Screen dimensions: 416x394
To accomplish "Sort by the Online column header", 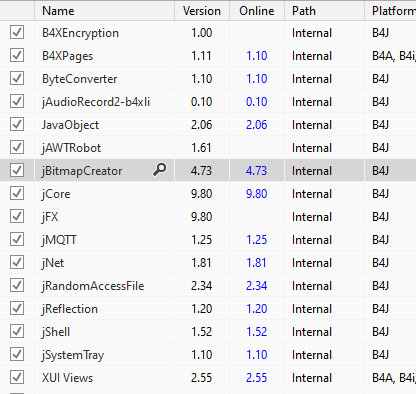I will pyautogui.click(x=257, y=11).
